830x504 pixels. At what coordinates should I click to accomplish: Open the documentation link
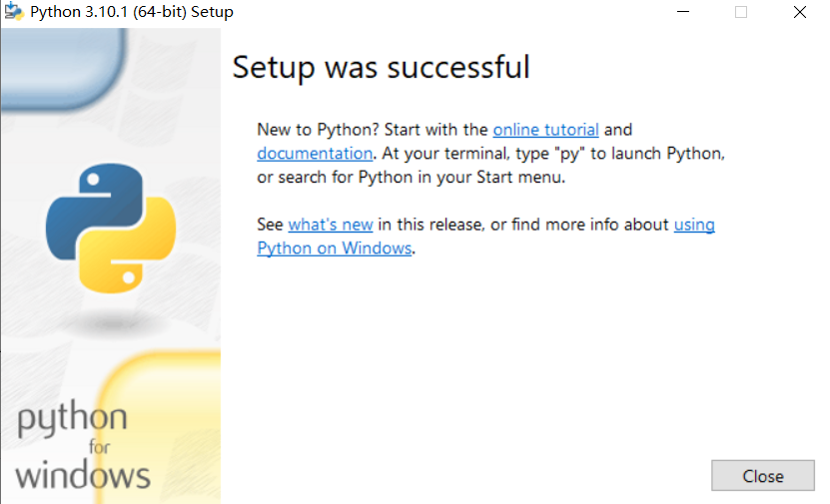point(315,154)
